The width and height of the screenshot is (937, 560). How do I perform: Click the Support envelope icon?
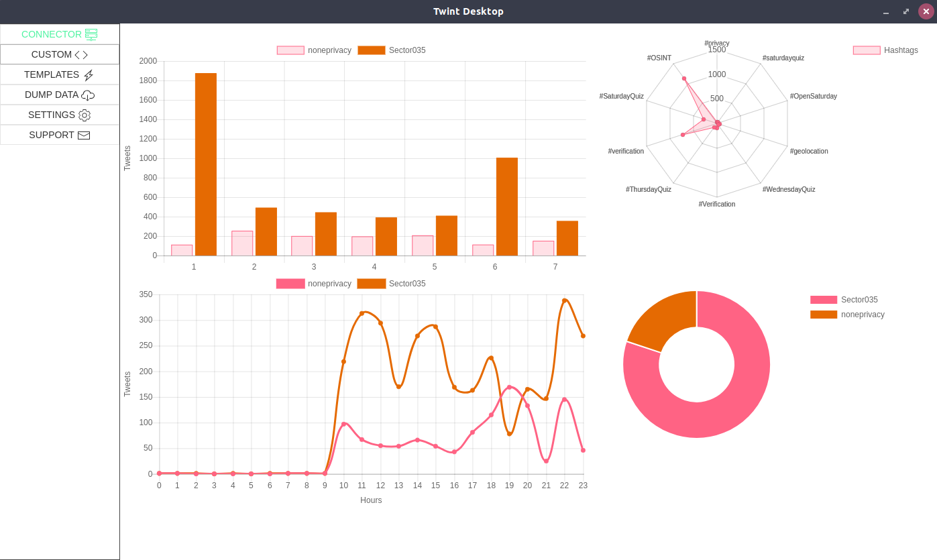[x=84, y=135]
